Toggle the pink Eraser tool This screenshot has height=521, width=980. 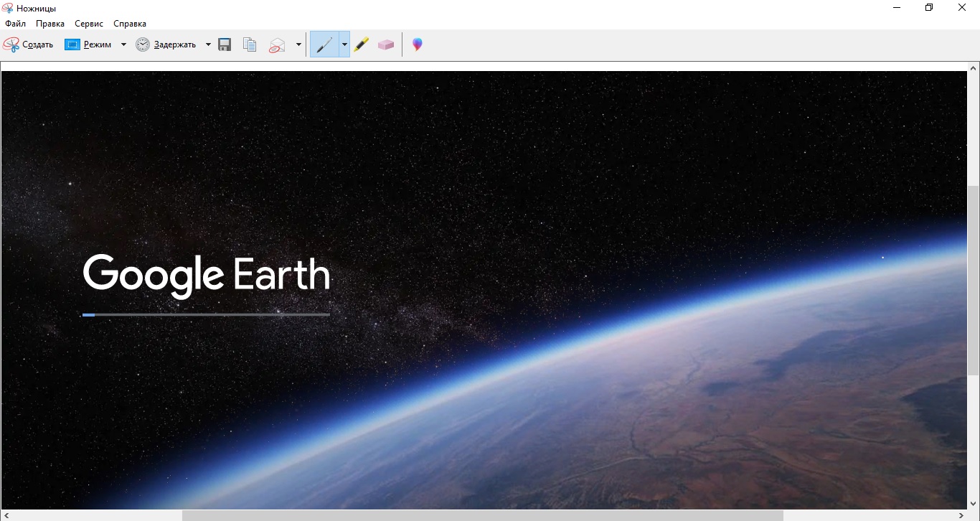click(386, 44)
